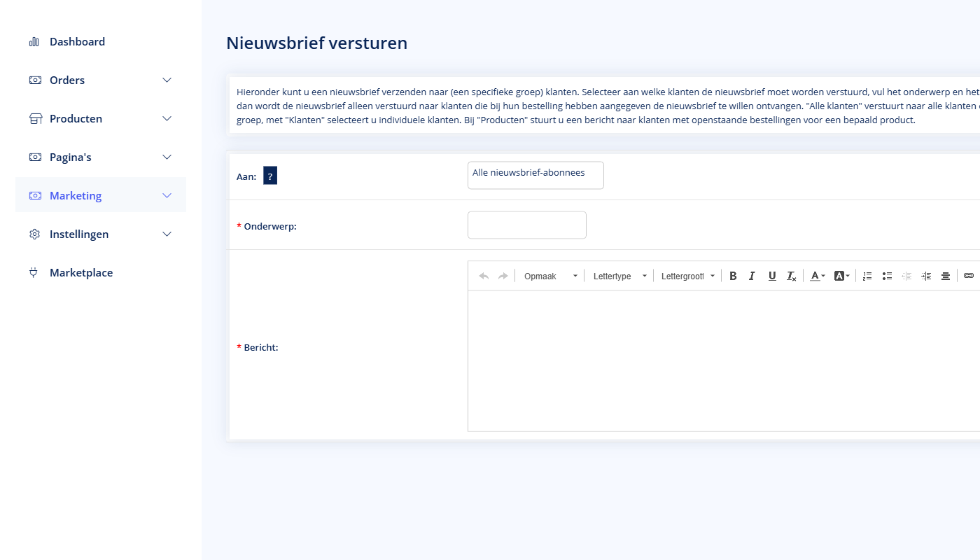Click the Redo arrow in the editor
980x560 pixels.
[x=503, y=276]
